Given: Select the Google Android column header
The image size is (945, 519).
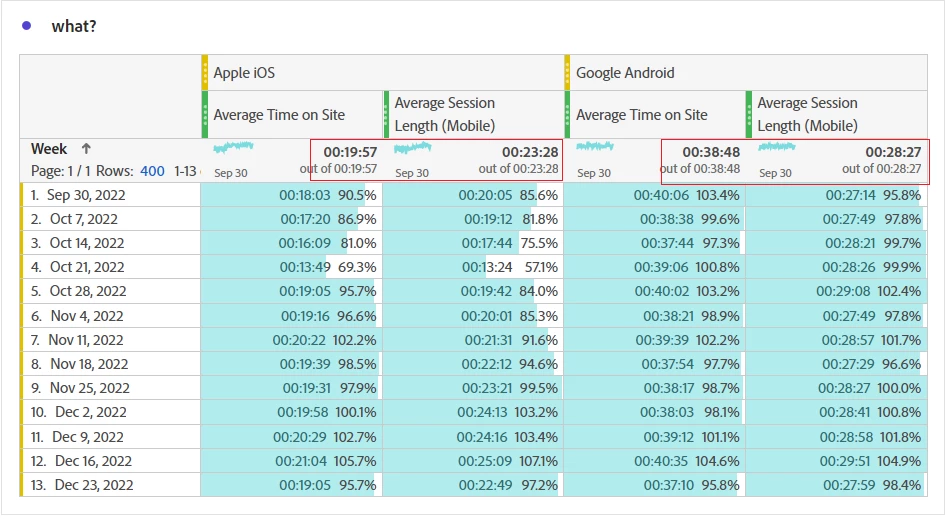Looking at the screenshot, I should 746,72.
